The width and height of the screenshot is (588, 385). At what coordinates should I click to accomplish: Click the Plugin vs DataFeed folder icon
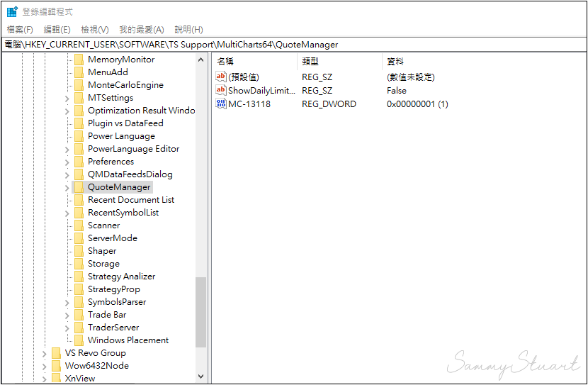pos(79,123)
